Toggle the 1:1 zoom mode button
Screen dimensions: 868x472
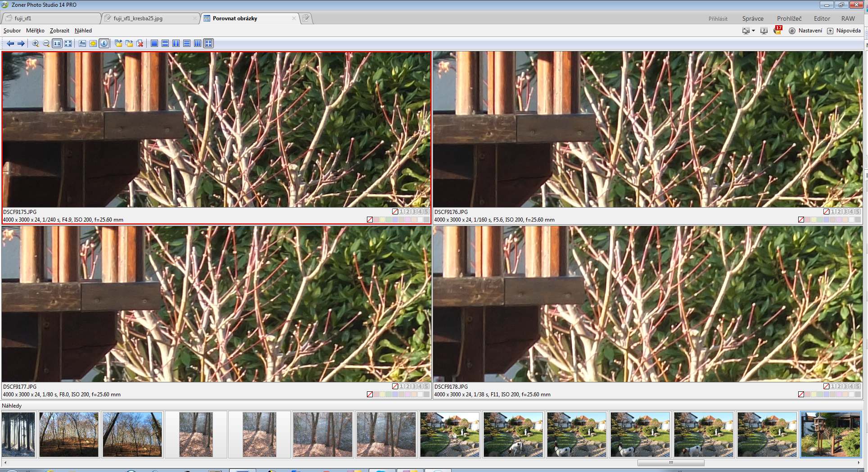[x=57, y=44]
